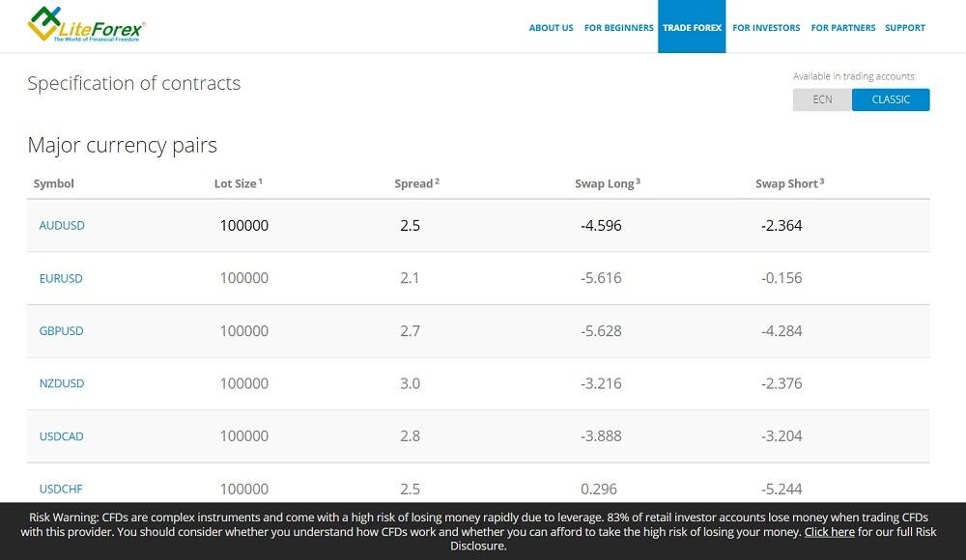Click the Swap Long column header
Viewport: 966px width, 560px height.
click(x=608, y=183)
